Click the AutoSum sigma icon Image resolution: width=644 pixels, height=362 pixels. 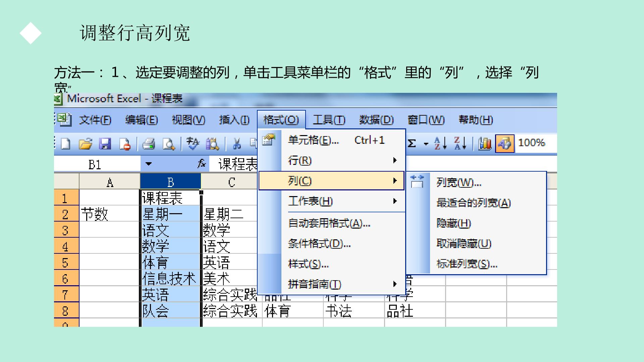pos(412,144)
